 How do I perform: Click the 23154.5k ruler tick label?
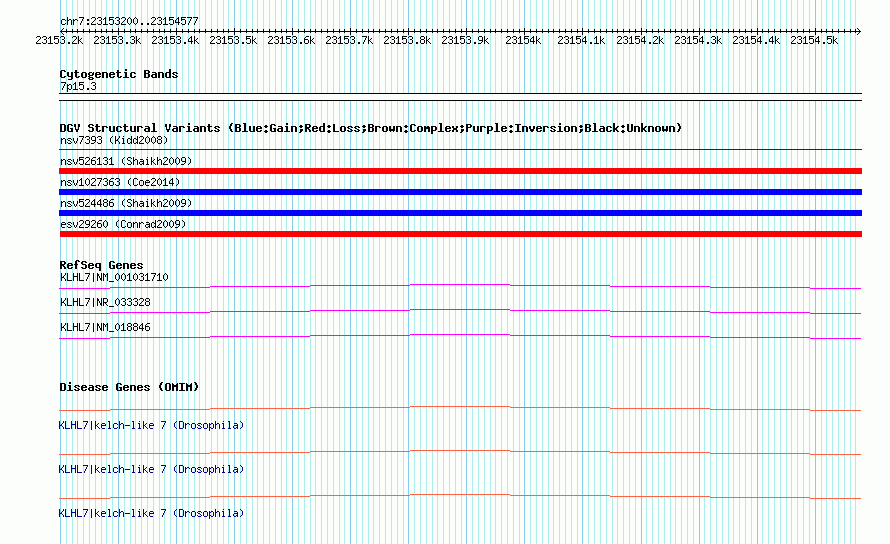[814, 40]
